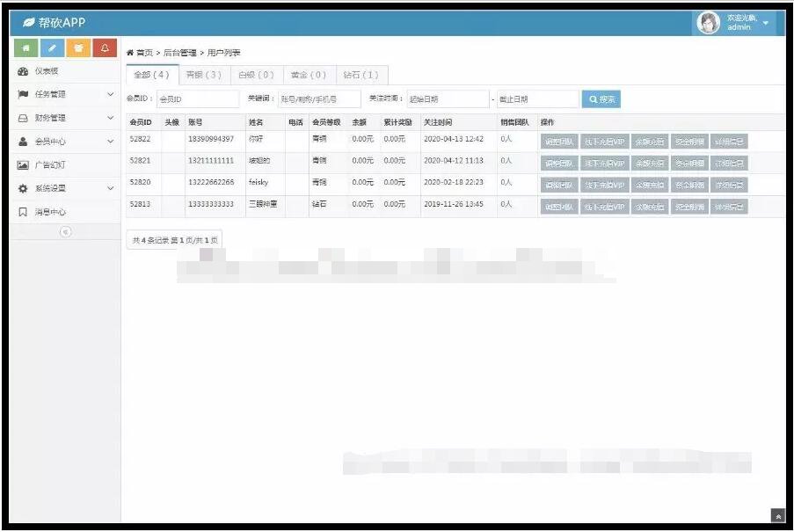
Task: Focus the 会员ID input field
Action: 198,99
